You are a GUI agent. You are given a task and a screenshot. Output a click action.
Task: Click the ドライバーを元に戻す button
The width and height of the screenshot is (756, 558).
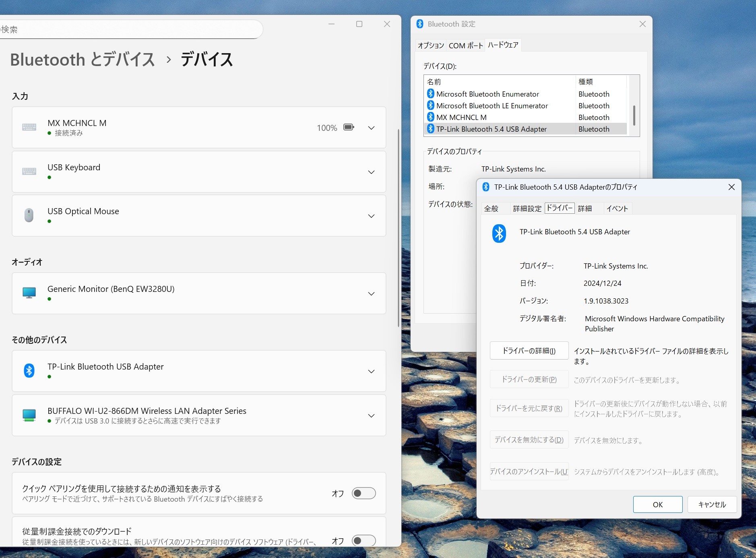529,408
